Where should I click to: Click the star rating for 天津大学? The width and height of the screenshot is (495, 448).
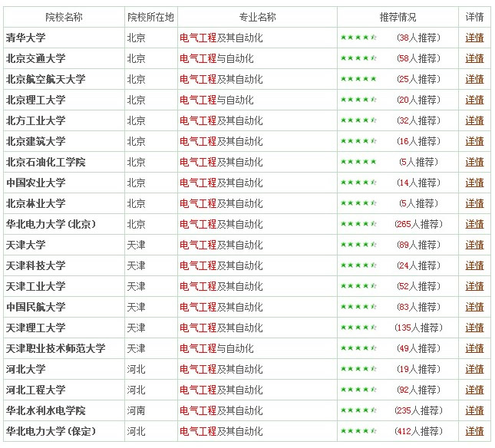[x=358, y=245]
